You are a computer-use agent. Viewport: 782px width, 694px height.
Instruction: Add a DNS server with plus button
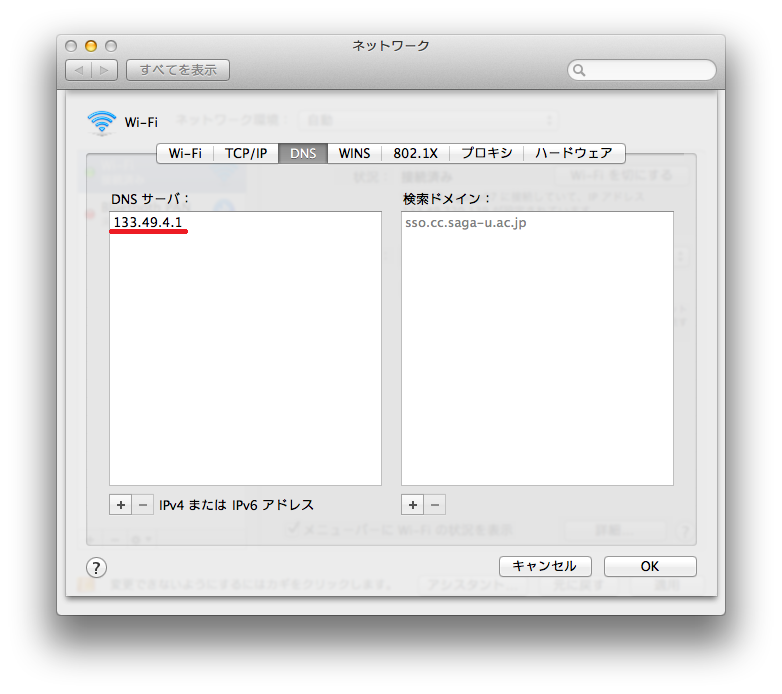[121, 505]
